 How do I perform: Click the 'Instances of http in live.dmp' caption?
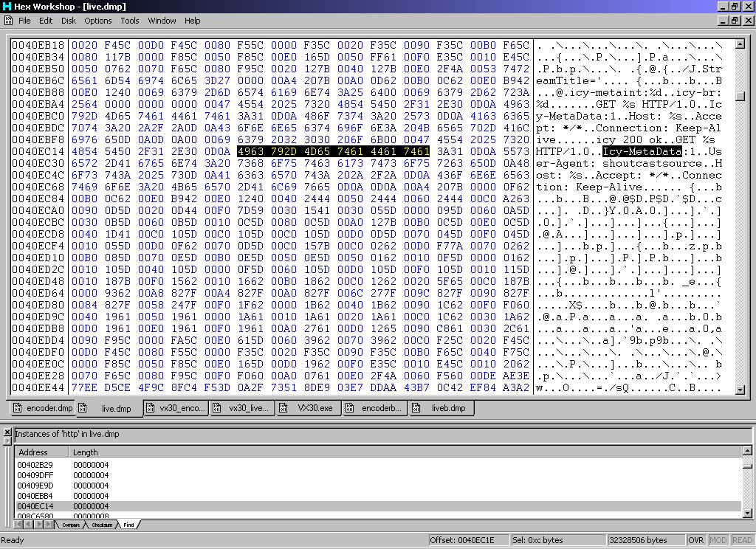point(67,434)
